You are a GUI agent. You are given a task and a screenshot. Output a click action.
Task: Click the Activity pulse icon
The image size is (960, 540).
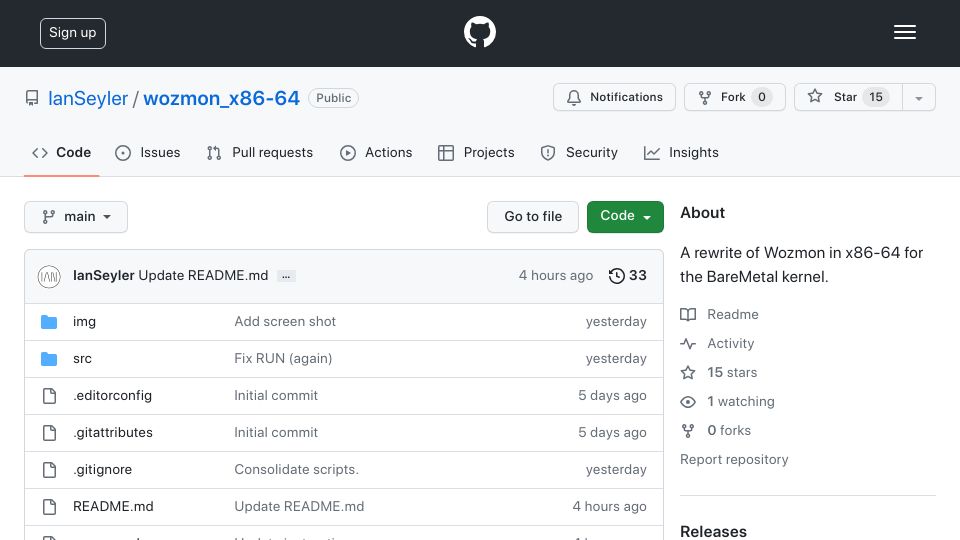(x=688, y=344)
